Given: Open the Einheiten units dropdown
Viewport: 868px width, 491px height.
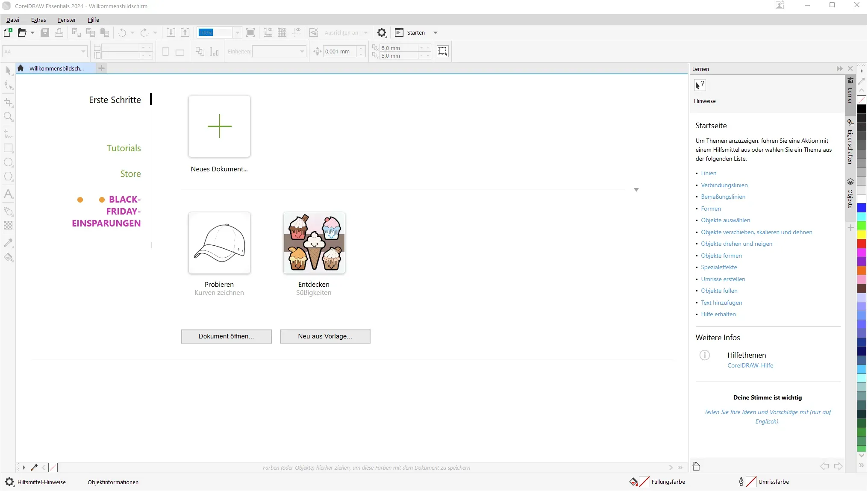Looking at the screenshot, I should [302, 51].
